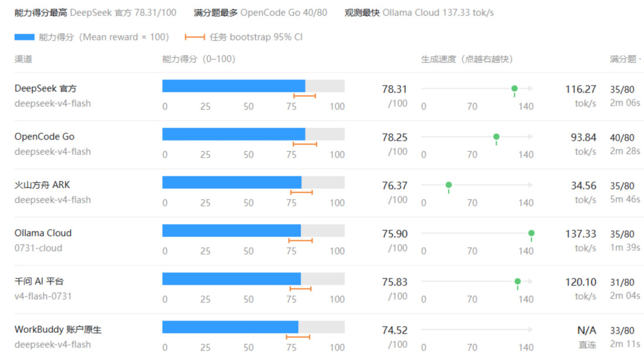Click the 能力得分（0–100）column header
Screen dimensions: 644x361
coord(199,59)
